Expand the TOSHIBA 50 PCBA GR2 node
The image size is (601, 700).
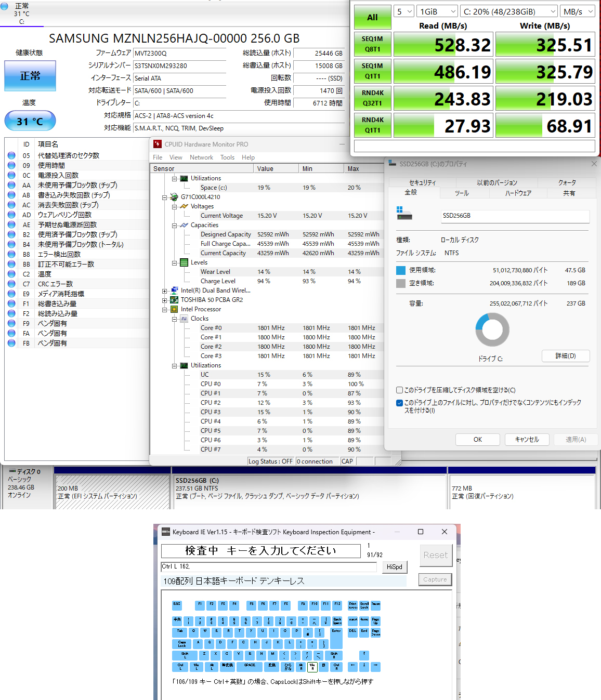click(x=165, y=300)
